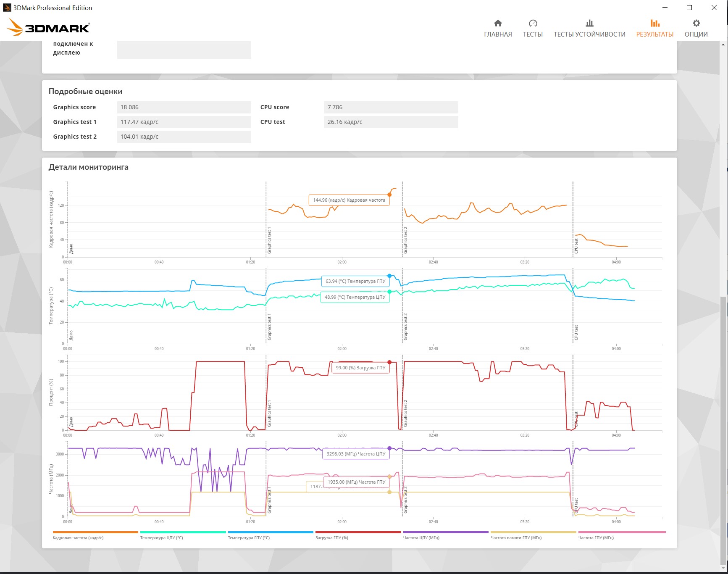Open ТЕСТЫ УСТОЙЧИВОСТИ stress tests icon
The height and width of the screenshot is (574, 728).
589,23
